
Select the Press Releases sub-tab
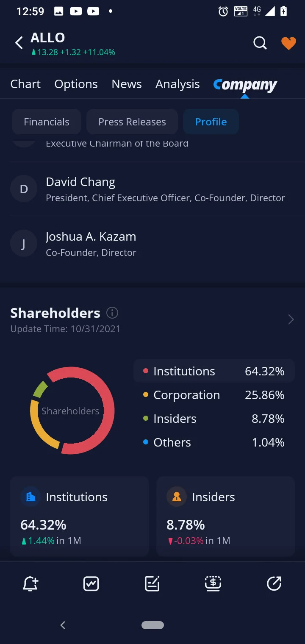pyautogui.click(x=132, y=122)
